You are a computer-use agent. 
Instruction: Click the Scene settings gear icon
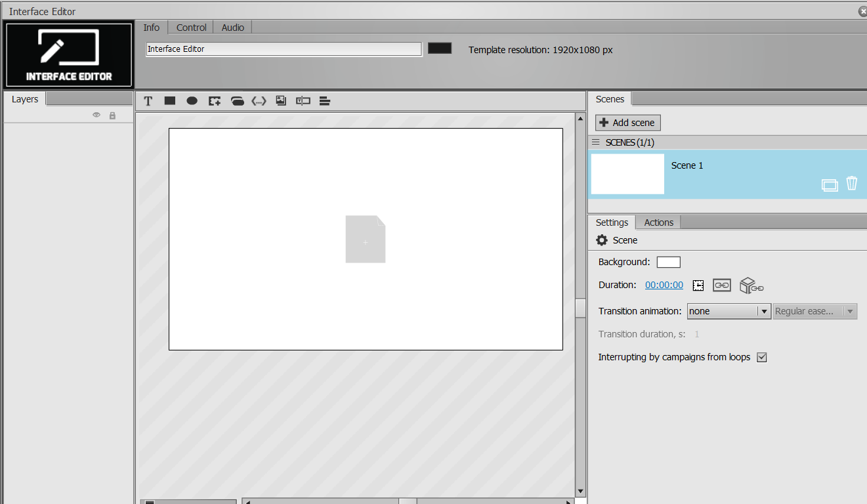tap(602, 240)
